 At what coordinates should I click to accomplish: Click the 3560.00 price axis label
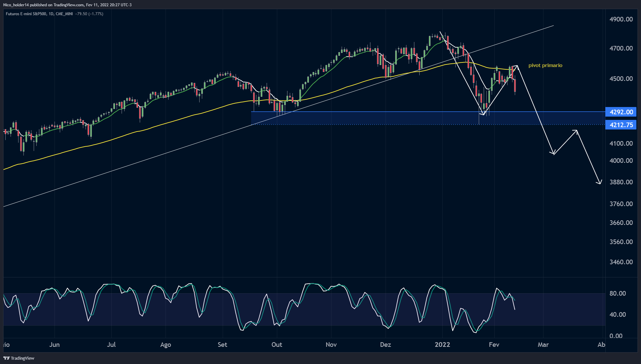(x=621, y=242)
